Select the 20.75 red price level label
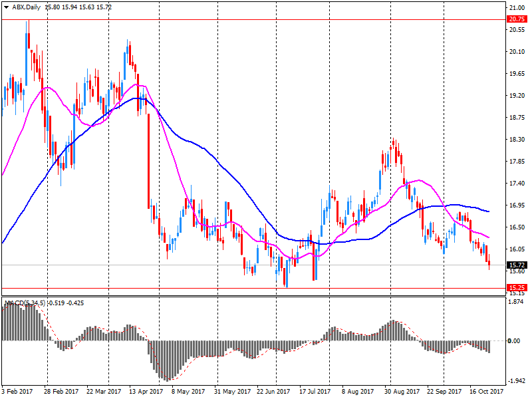 (x=517, y=19)
